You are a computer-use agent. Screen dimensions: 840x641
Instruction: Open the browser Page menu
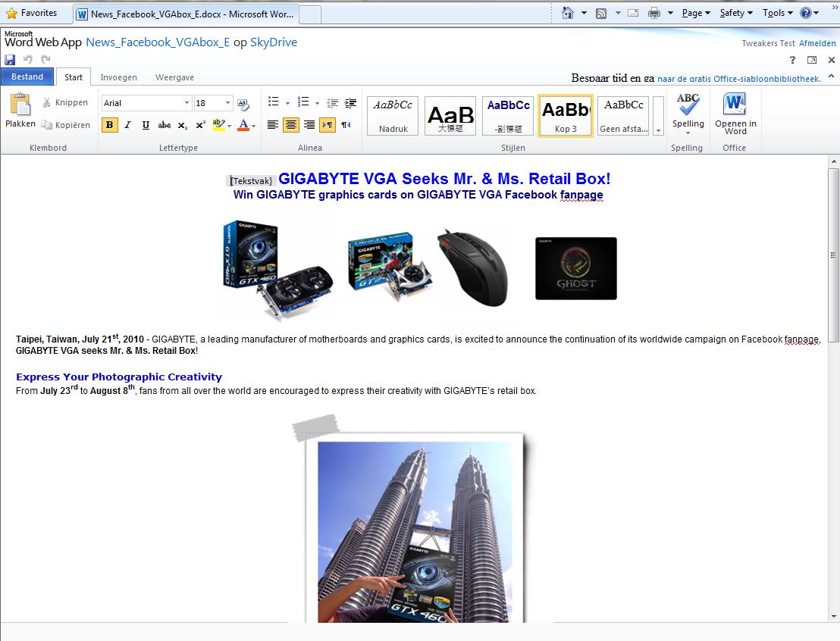(696, 13)
